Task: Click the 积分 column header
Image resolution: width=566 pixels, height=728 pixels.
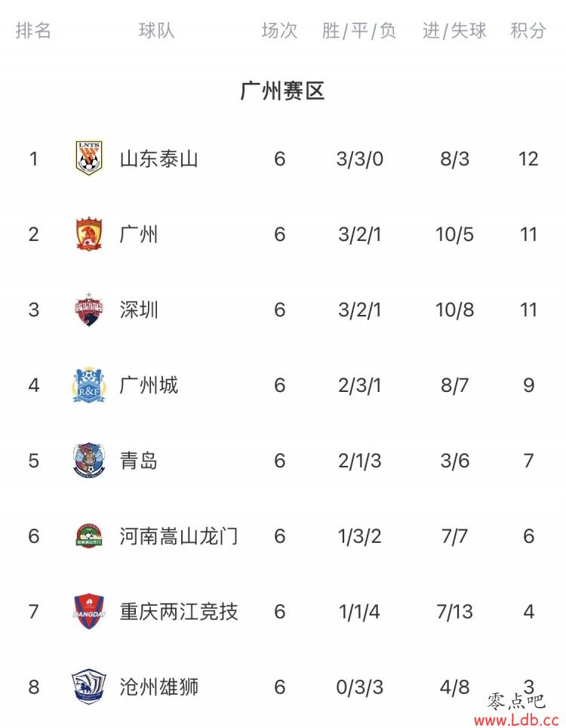Action: coord(528,31)
